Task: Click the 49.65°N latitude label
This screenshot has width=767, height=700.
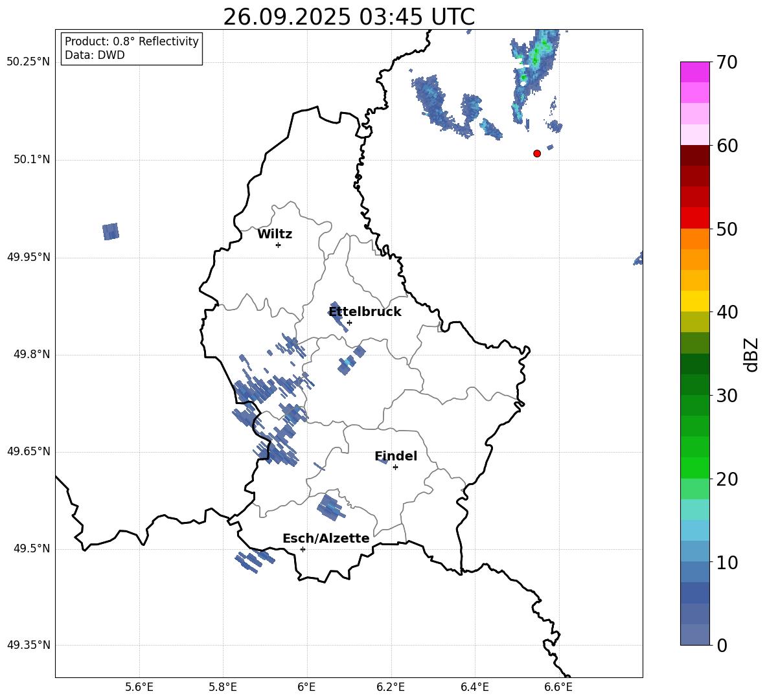Action: [29, 451]
